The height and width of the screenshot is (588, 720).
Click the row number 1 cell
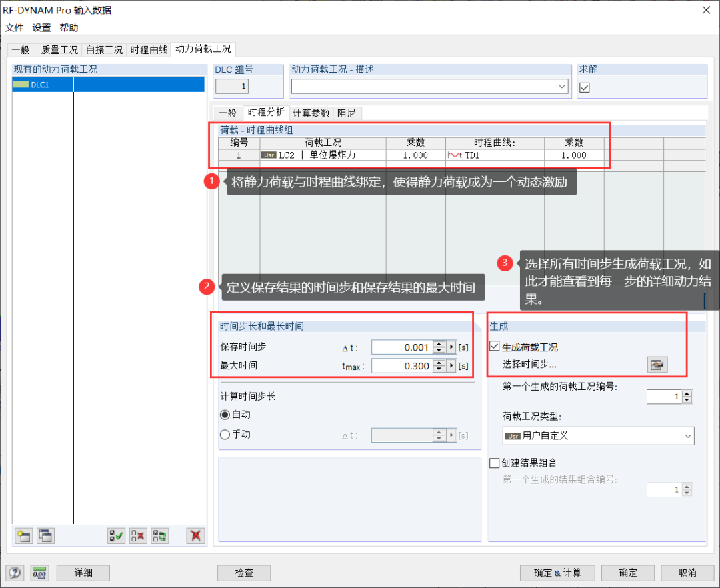pyautogui.click(x=239, y=155)
